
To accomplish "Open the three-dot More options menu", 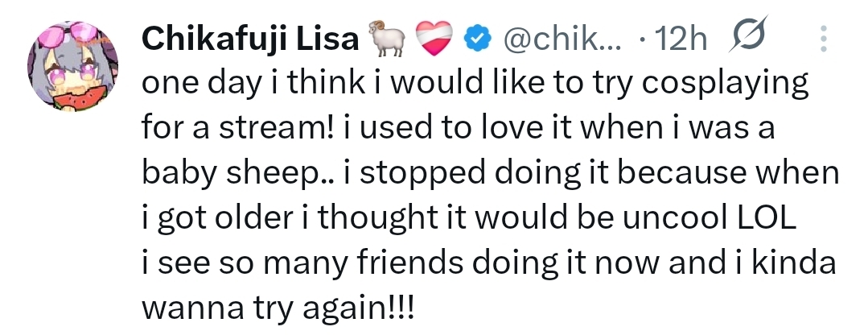I will pos(823,37).
